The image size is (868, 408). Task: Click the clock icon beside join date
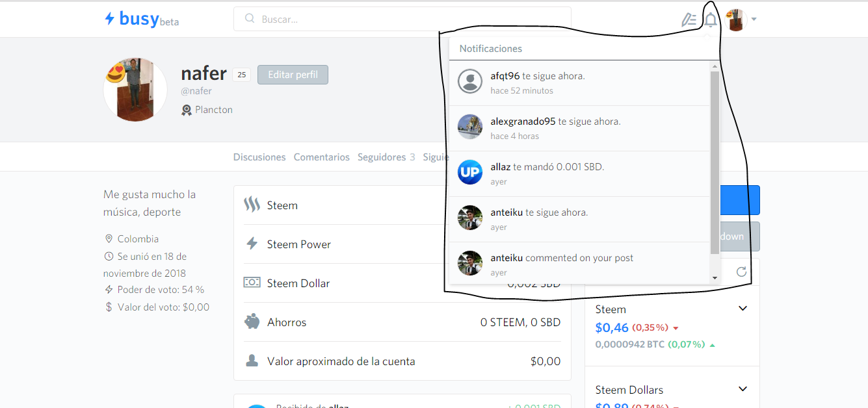pyautogui.click(x=109, y=256)
